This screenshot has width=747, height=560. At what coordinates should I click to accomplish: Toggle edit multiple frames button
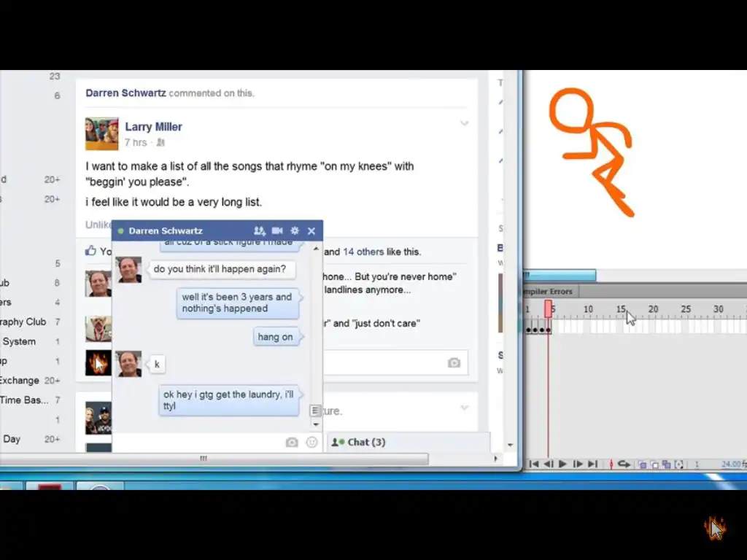pyautogui.click(x=667, y=464)
